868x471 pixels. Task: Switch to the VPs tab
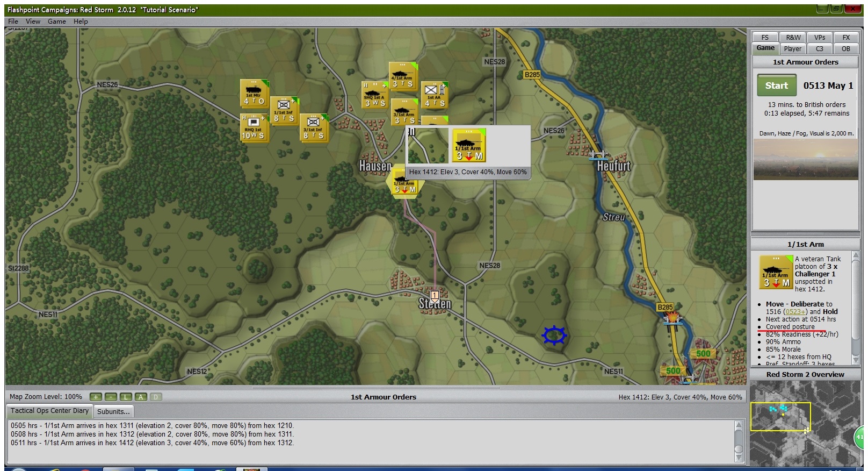[x=820, y=37]
